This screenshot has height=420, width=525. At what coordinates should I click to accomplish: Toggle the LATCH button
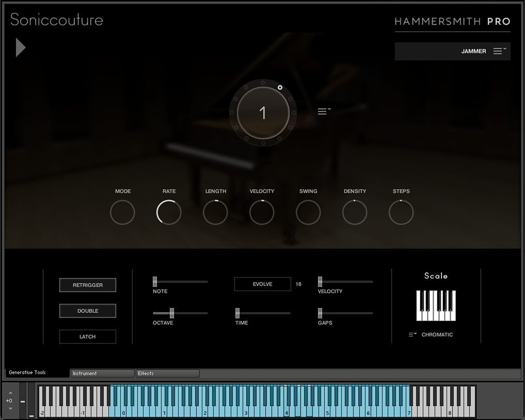(88, 336)
